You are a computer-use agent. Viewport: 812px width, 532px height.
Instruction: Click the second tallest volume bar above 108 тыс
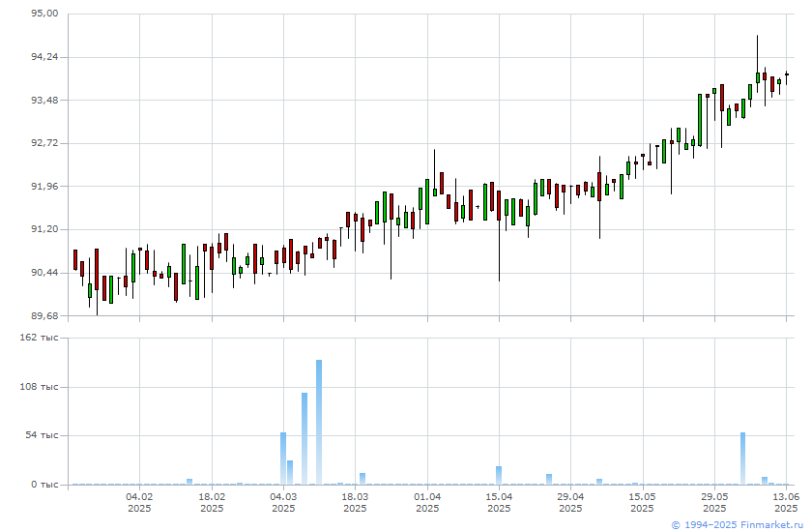click(304, 439)
